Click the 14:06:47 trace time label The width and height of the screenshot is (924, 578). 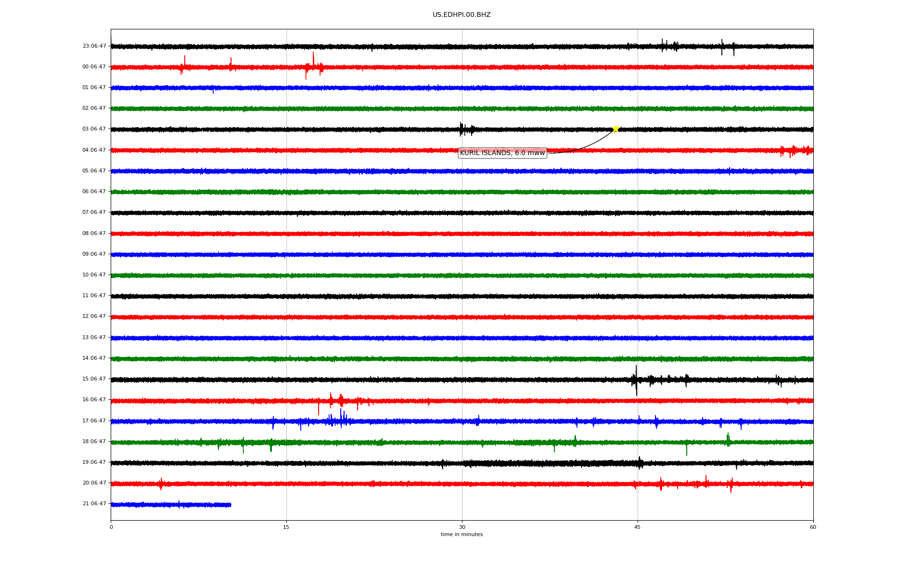click(x=94, y=358)
